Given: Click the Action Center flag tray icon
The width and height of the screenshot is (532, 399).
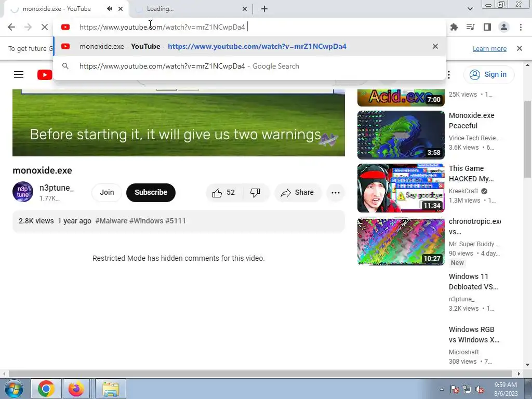Looking at the screenshot, I should point(455,389).
